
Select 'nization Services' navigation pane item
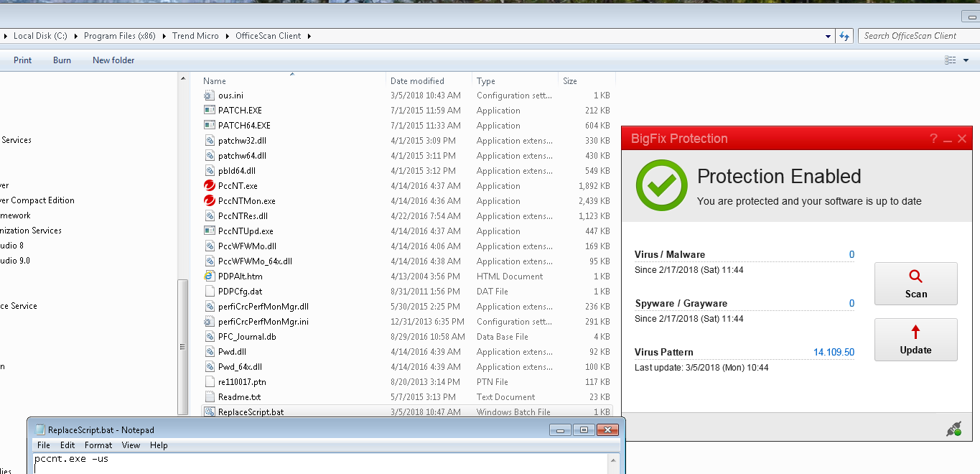click(31, 231)
